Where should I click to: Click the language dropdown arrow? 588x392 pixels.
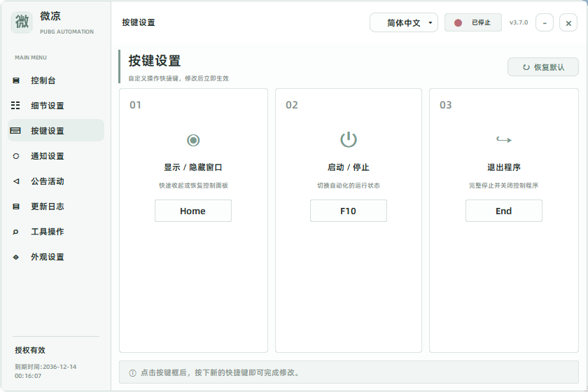pos(430,23)
